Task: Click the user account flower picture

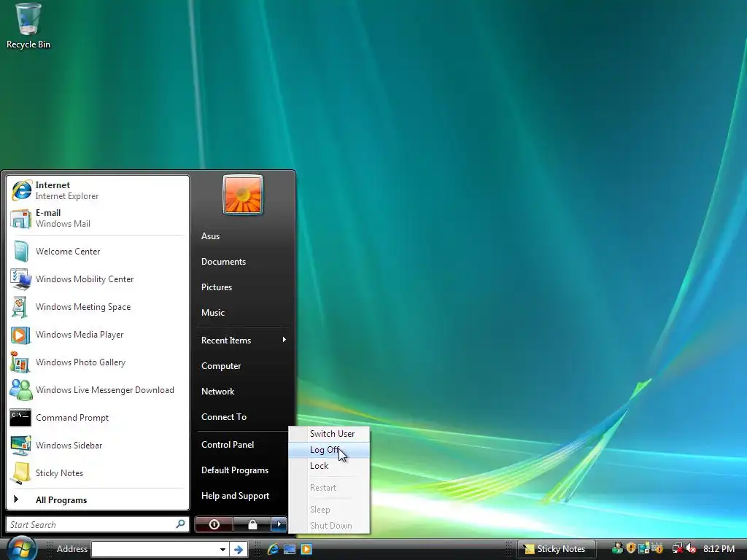Action: point(243,195)
